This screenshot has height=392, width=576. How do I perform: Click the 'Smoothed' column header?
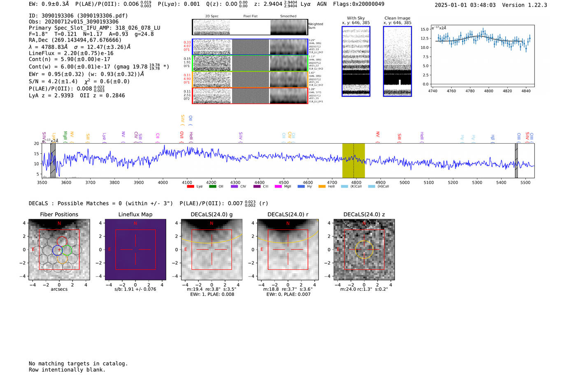pyautogui.click(x=288, y=16)
